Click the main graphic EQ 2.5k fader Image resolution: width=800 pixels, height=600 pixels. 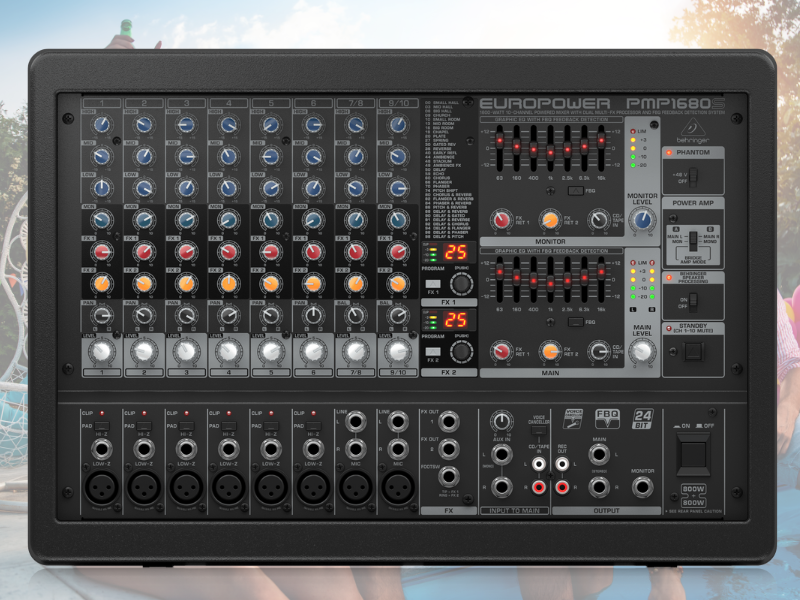[567, 280]
